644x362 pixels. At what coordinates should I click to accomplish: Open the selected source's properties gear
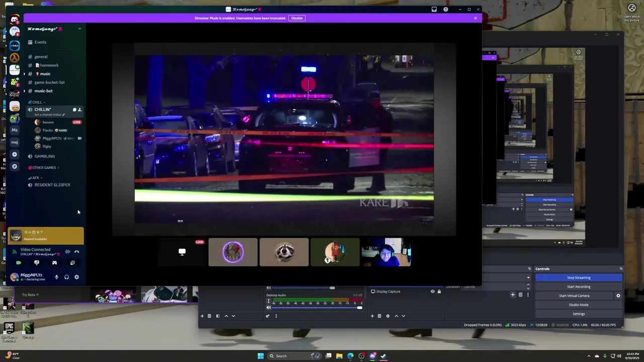tap(387, 316)
